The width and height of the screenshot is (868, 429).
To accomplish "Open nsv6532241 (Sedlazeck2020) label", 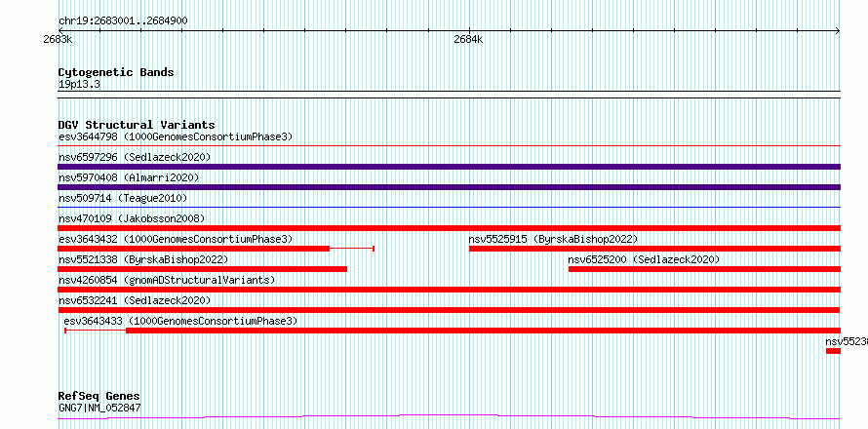I will (x=135, y=300).
